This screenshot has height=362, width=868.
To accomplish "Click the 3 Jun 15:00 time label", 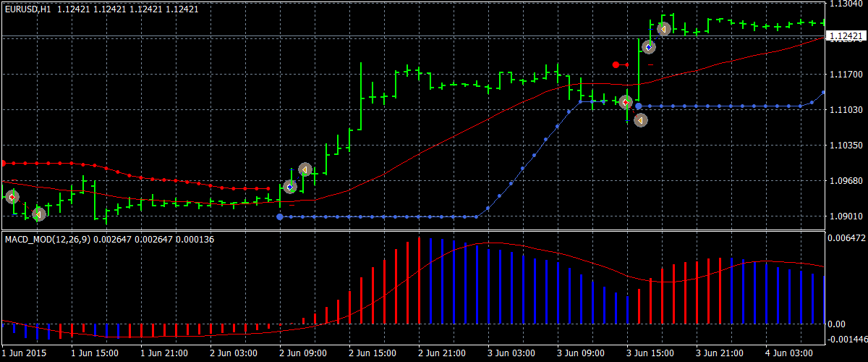I will (x=651, y=353).
